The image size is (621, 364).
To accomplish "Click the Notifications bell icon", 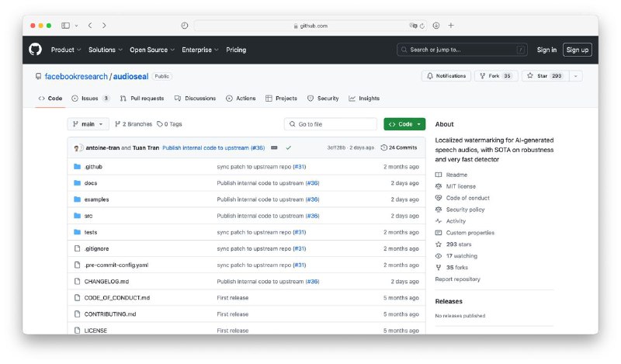I will click(x=431, y=76).
